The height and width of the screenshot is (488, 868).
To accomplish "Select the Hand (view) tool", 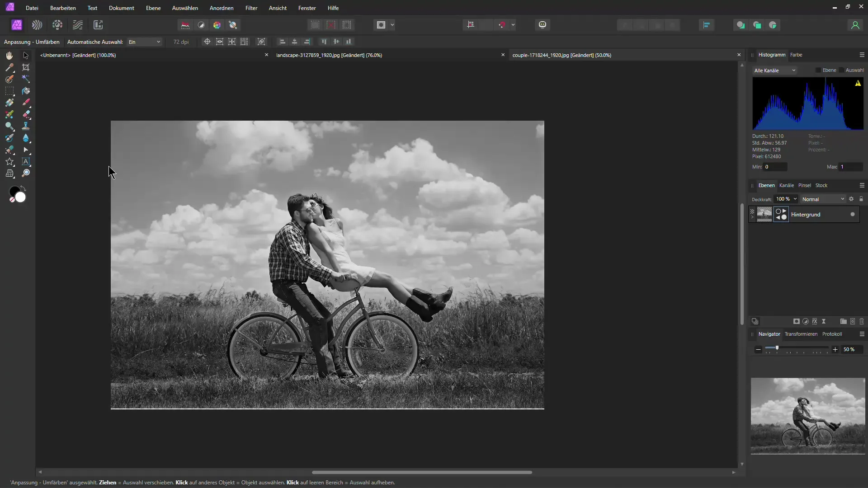I will (x=9, y=55).
